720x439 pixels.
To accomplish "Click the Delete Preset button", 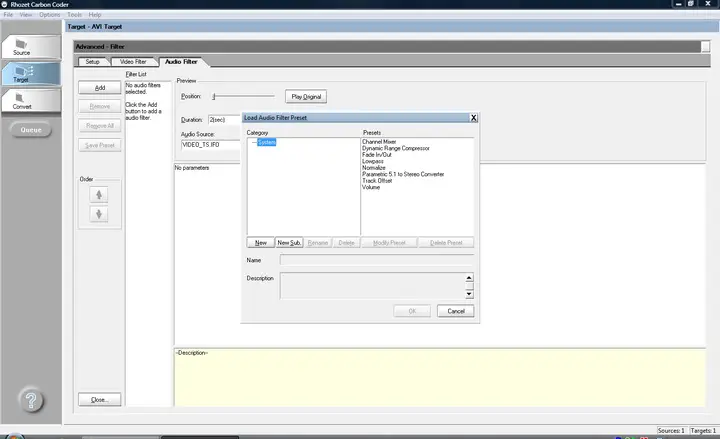I will pos(446,242).
